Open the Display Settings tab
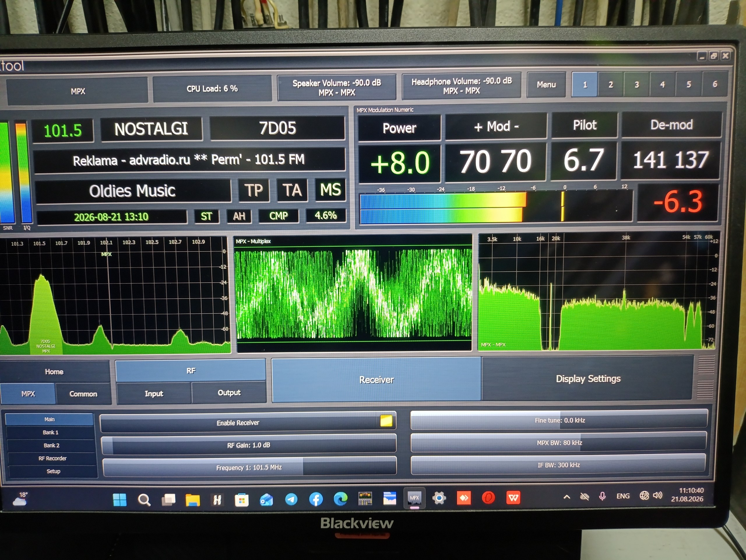The height and width of the screenshot is (560, 746). pos(588,378)
